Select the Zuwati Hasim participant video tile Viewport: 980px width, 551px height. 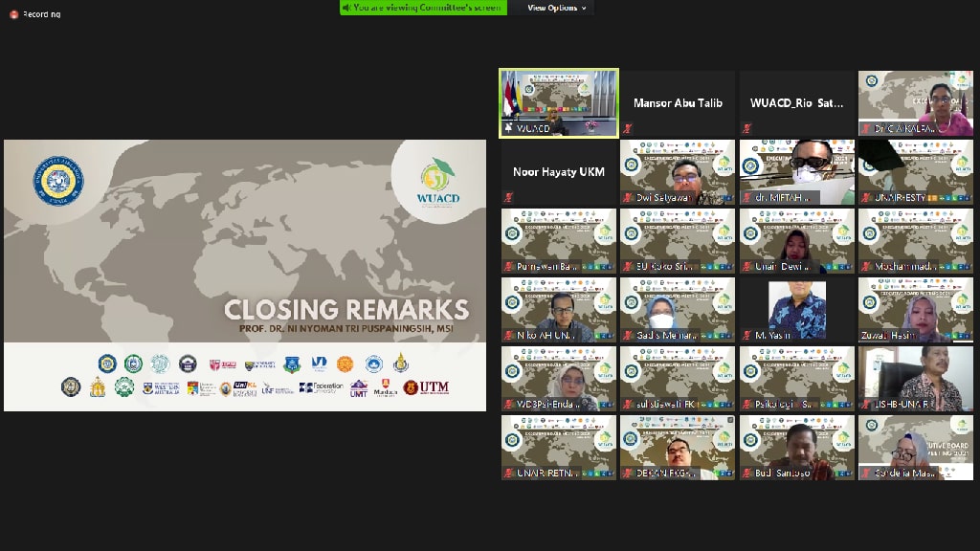coord(915,310)
